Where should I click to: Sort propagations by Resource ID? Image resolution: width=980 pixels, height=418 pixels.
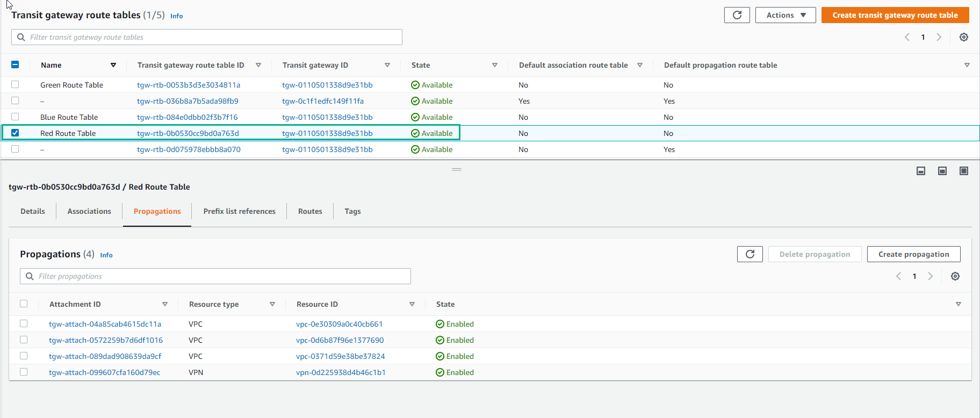point(412,304)
